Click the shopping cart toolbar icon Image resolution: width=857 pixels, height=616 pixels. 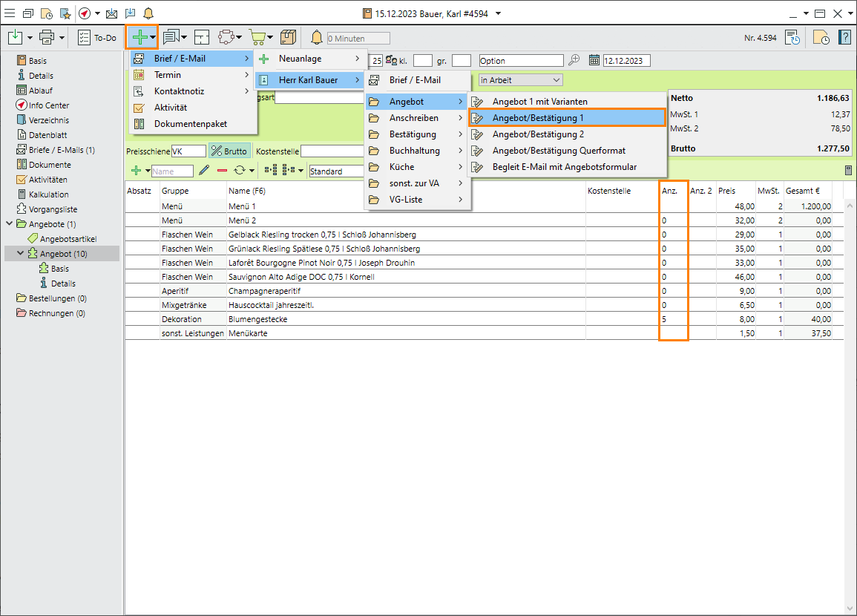click(x=257, y=37)
